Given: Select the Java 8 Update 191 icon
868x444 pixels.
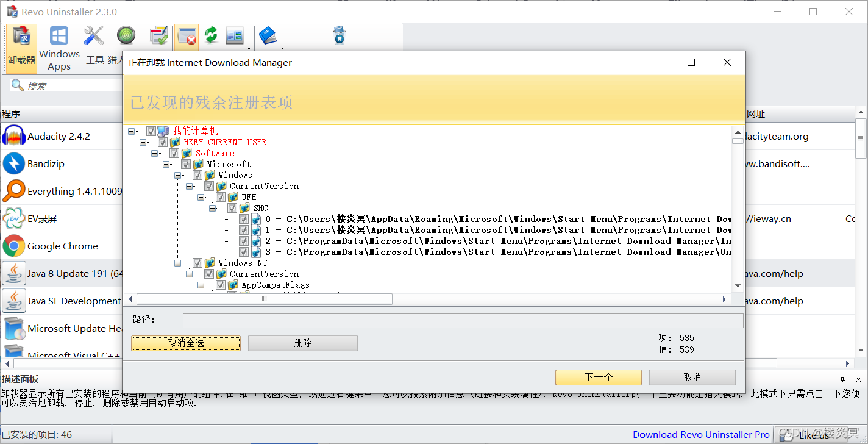Looking at the screenshot, I should (x=13, y=273).
